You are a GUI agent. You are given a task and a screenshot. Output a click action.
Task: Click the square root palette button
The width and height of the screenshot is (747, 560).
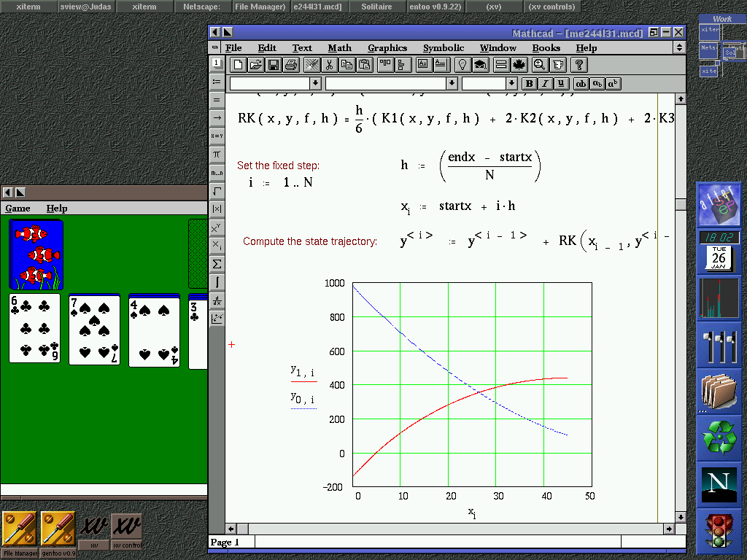click(217, 191)
